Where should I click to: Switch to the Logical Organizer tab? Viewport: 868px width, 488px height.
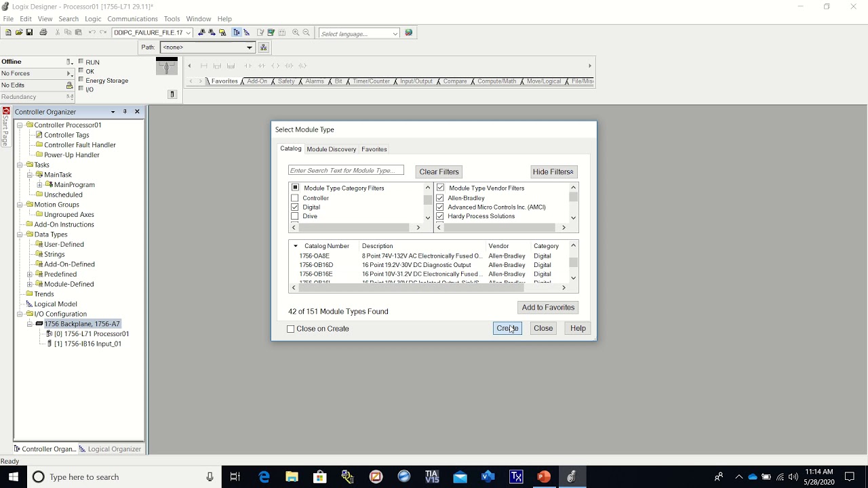(x=110, y=449)
